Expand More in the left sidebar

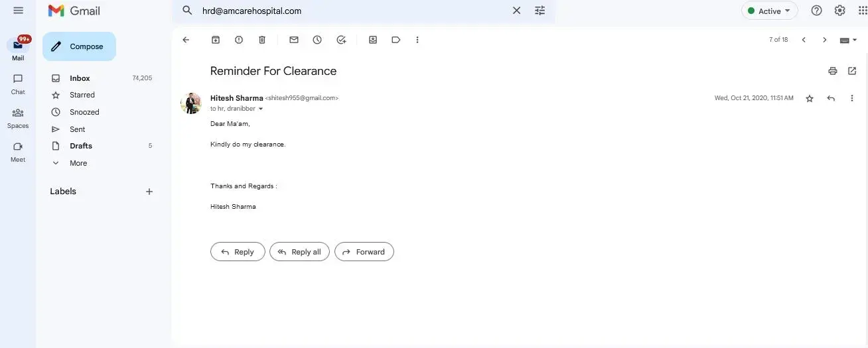point(78,163)
